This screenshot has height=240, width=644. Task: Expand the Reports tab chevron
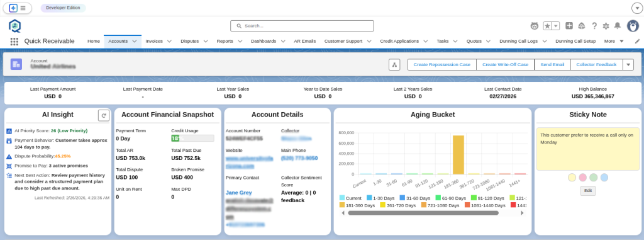240,41
